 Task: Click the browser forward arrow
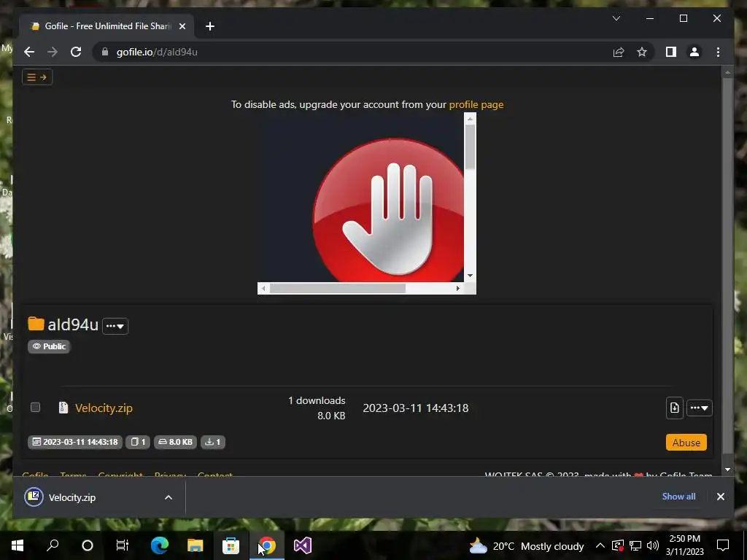(53, 52)
